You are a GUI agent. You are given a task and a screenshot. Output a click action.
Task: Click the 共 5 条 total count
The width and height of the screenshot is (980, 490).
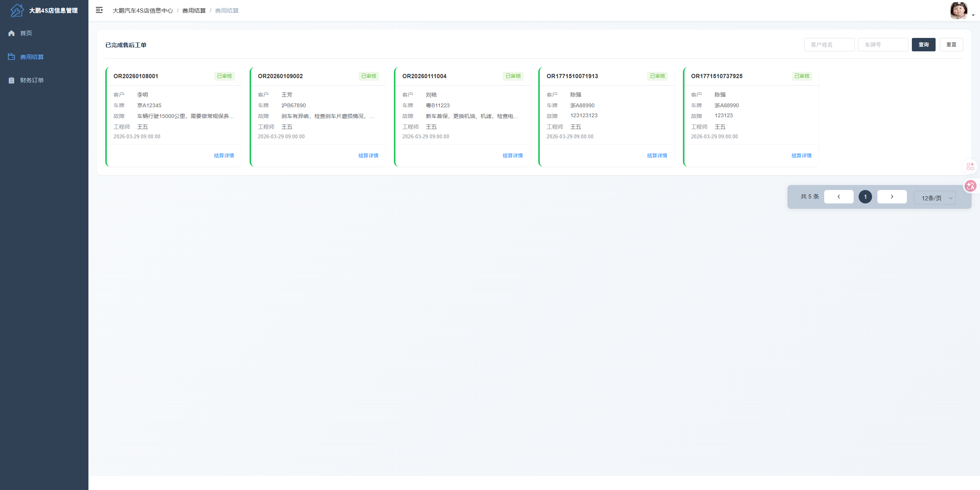810,197
